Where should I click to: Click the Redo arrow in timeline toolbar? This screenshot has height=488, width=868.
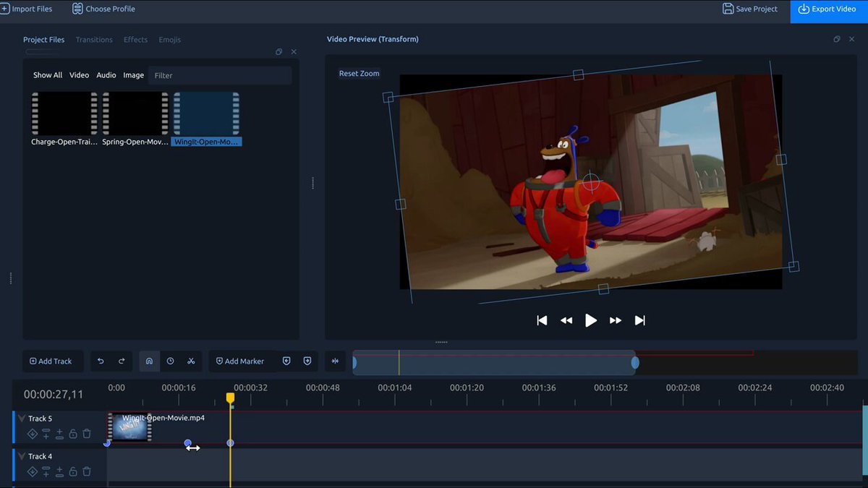122,361
